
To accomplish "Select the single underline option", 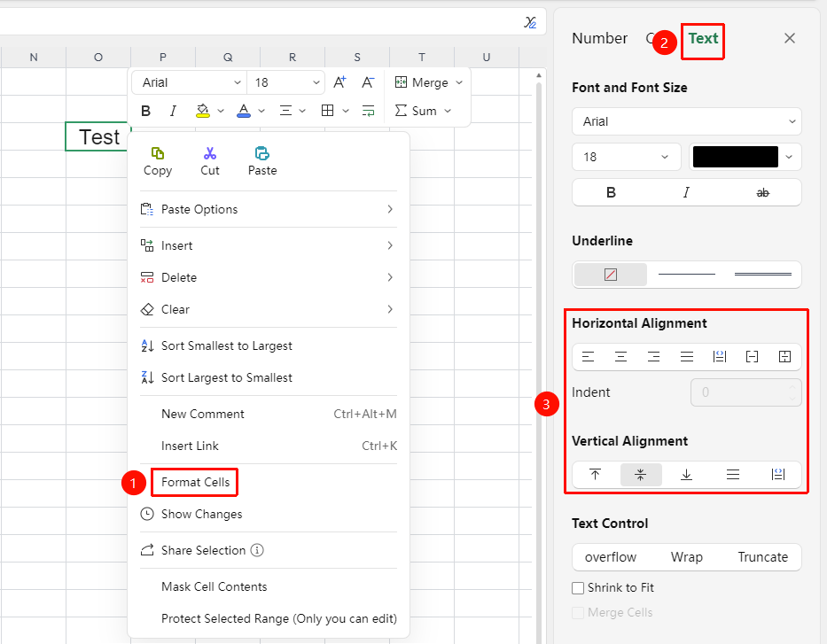I will 687,275.
